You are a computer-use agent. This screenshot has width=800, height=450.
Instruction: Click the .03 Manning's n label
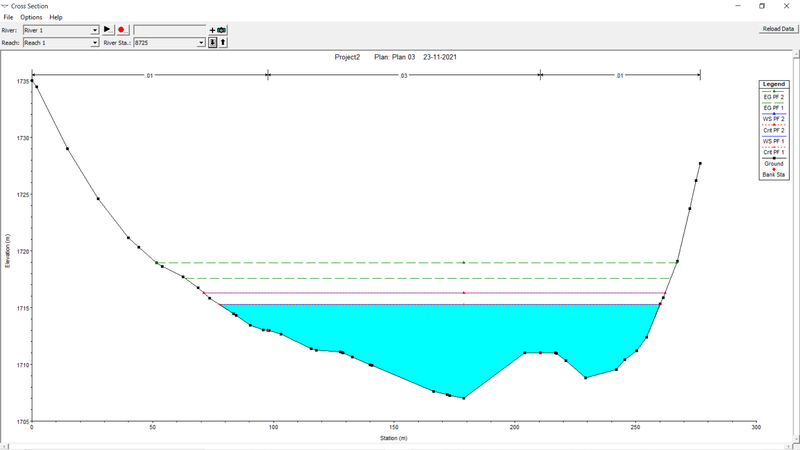(x=403, y=76)
